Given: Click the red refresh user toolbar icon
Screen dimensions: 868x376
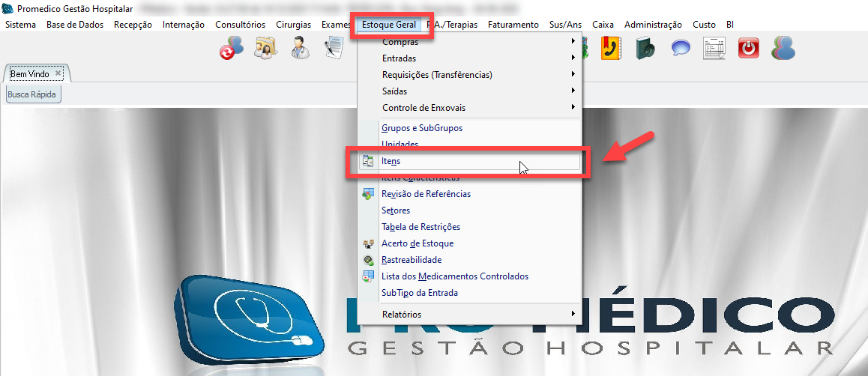Looking at the screenshot, I should 231,48.
